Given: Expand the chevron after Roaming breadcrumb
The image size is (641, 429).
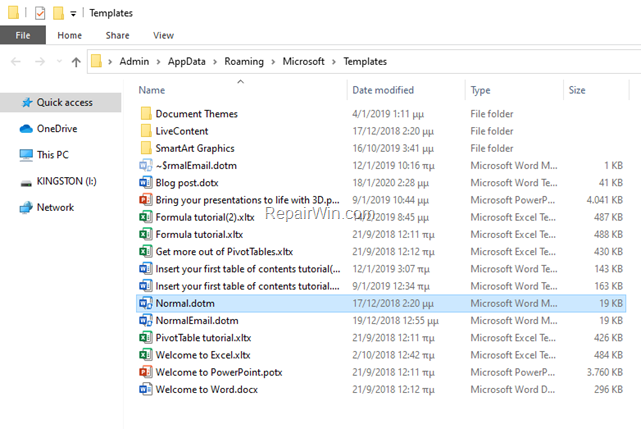Looking at the screenshot, I should pyautogui.click(x=273, y=62).
